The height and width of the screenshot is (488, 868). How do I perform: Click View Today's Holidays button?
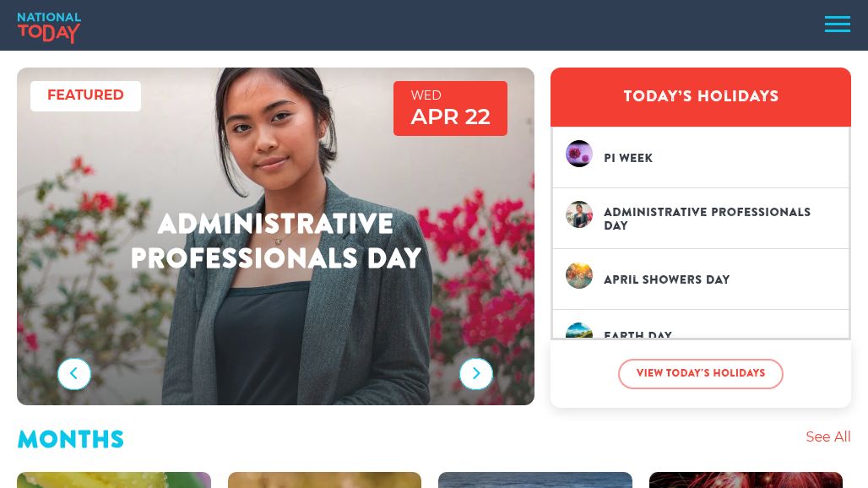pos(700,373)
